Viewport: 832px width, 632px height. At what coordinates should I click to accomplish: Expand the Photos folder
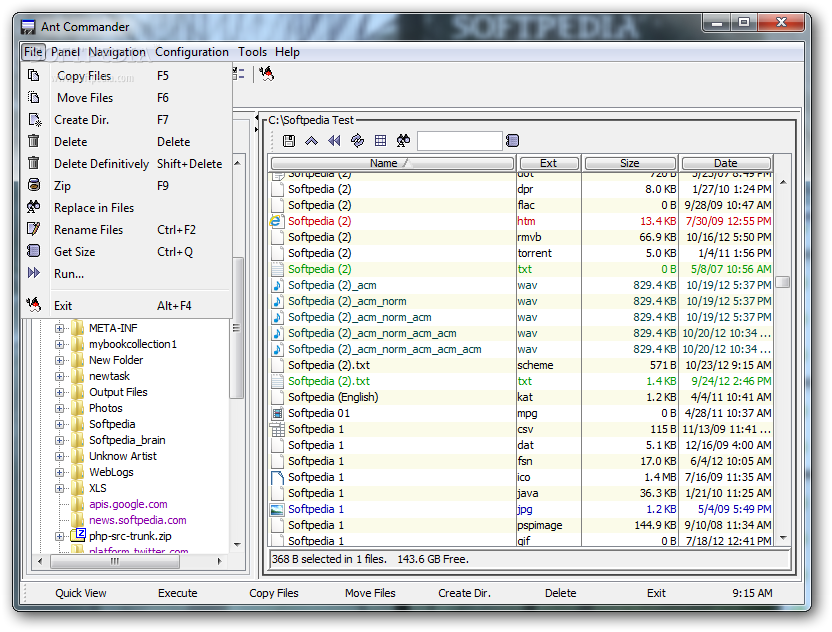[x=59, y=409]
